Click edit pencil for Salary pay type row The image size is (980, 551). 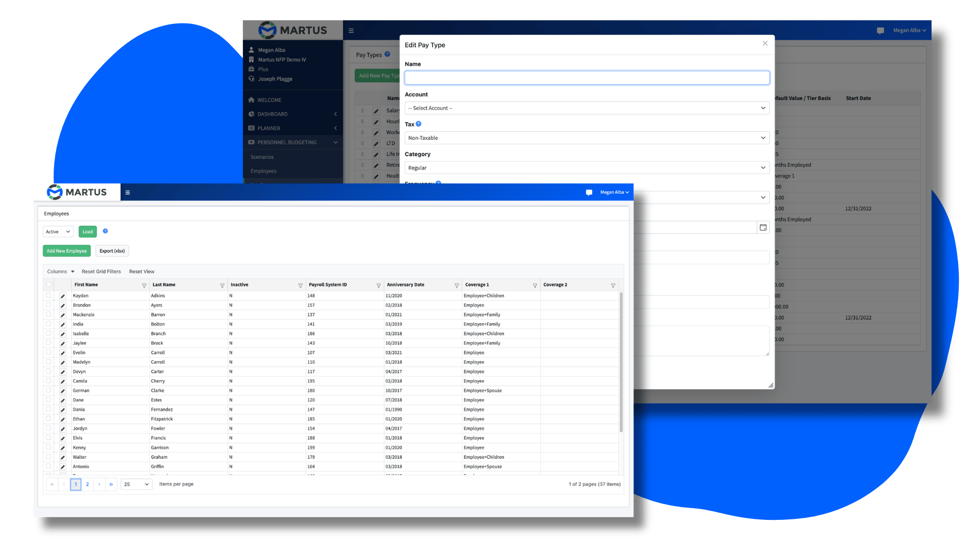pos(376,111)
